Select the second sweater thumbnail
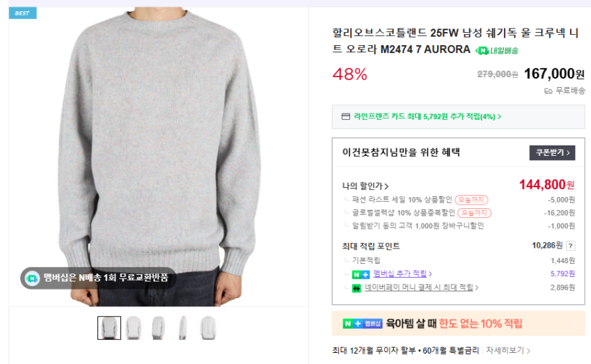The width and height of the screenshot is (591, 364). point(134,328)
